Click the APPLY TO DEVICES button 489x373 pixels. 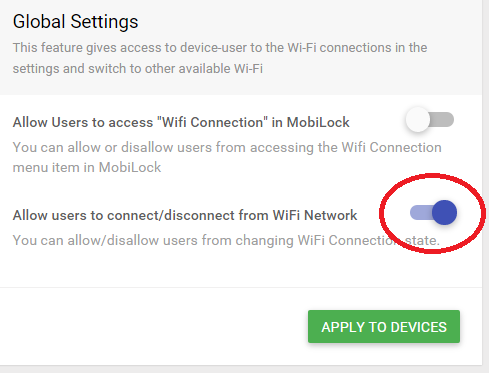point(384,327)
